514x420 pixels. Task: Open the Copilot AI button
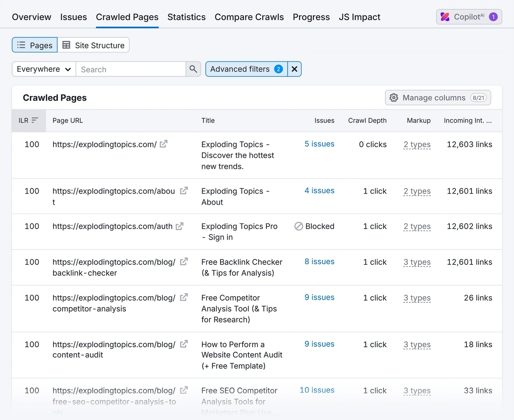(469, 17)
